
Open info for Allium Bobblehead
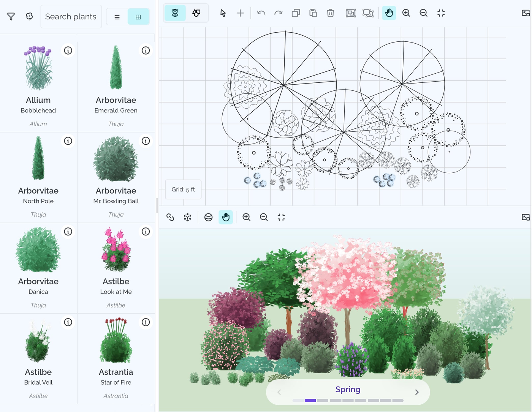(68, 50)
